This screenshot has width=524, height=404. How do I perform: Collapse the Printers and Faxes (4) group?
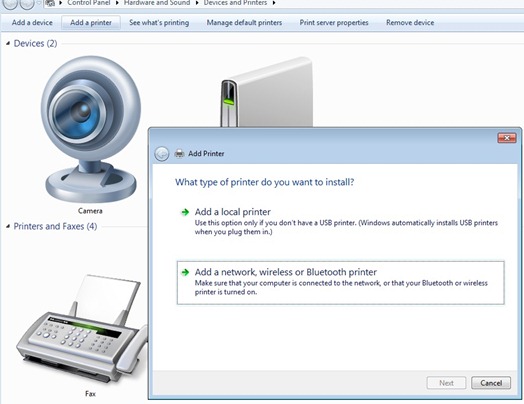point(8,227)
